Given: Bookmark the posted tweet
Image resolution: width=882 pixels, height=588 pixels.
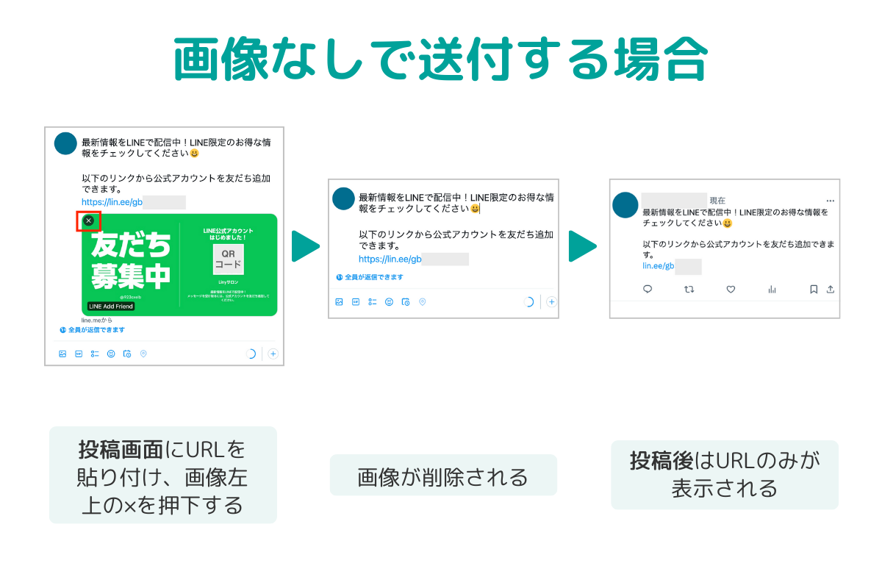Looking at the screenshot, I should [x=814, y=290].
